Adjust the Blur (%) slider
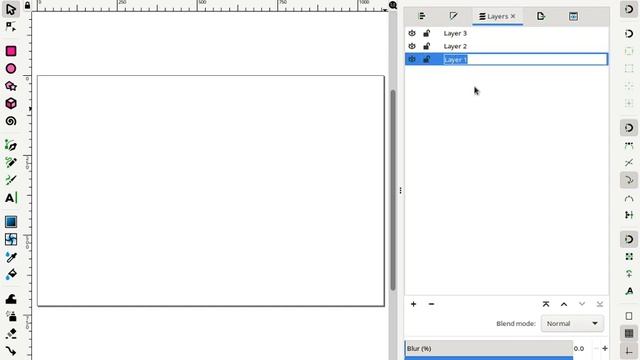Image resolution: width=640 pixels, height=360 pixels. pyautogui.click(x=489, y=349)
